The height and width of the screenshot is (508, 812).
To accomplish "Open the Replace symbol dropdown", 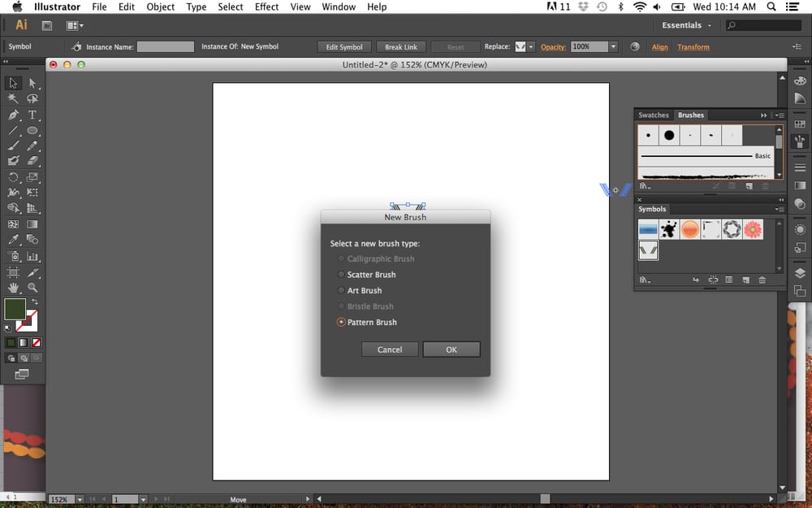I will coord(531,46).
